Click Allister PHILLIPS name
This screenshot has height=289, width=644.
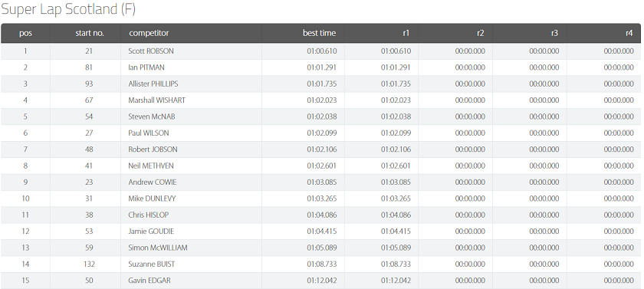(153, 84)
